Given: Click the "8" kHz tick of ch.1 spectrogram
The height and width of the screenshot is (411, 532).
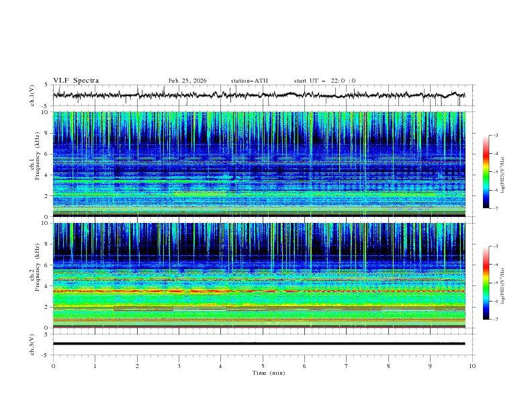Looking at the screenshot, I should 48,133.
